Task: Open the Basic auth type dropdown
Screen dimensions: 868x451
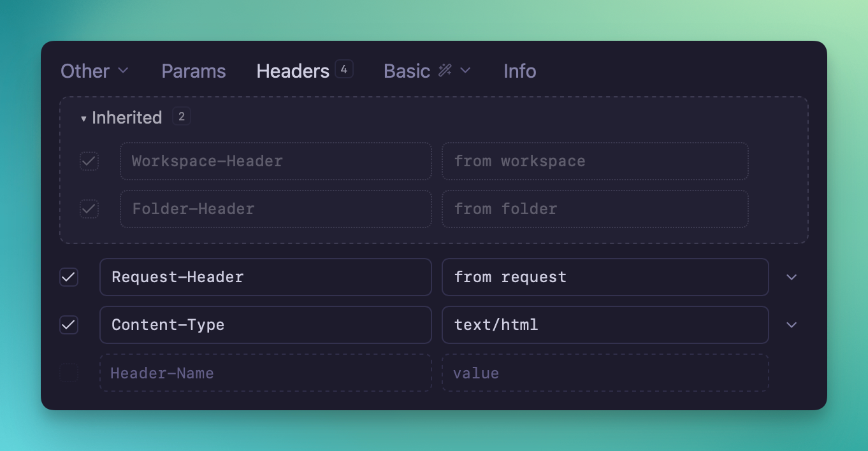Action: click(427, 71)
